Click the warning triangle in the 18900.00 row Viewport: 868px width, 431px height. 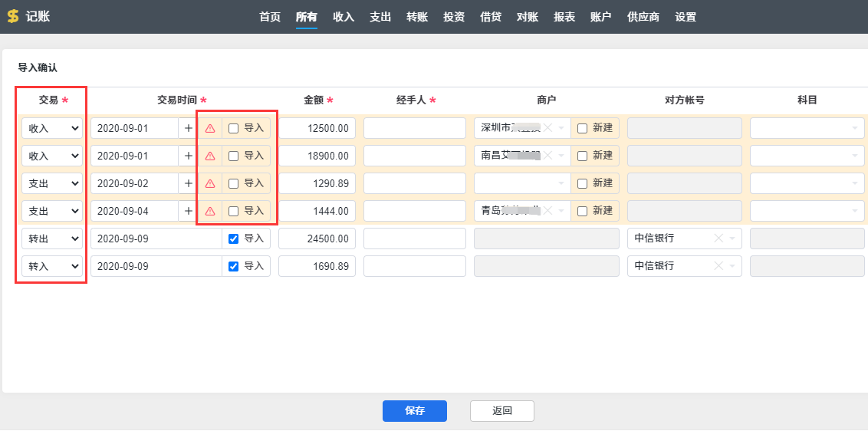pos(210,156)
